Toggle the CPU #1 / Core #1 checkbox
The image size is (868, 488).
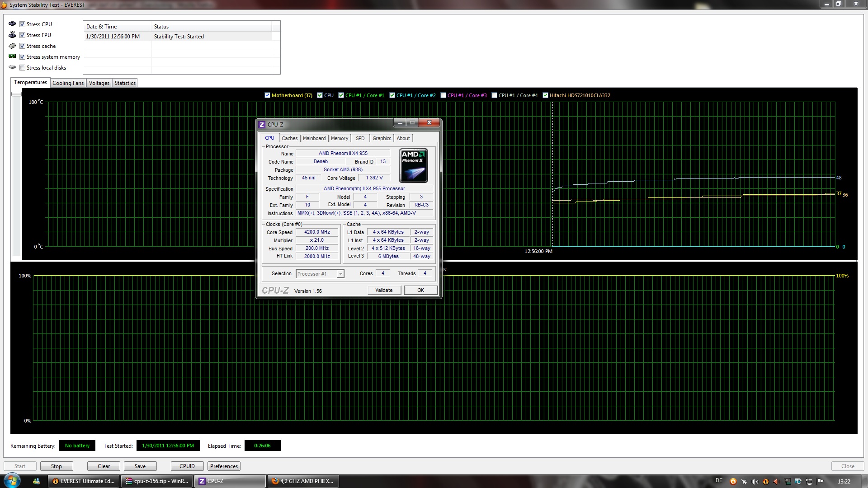coord(341,95)
